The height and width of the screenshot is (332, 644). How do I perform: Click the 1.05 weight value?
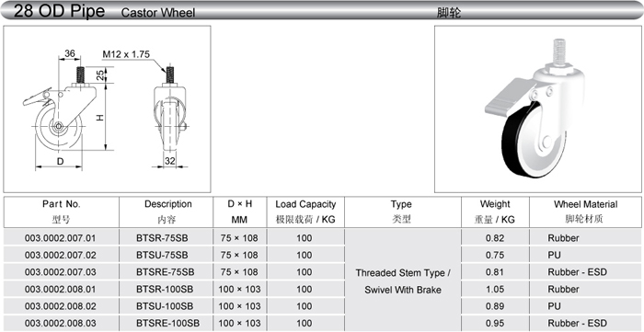point(495,290)
